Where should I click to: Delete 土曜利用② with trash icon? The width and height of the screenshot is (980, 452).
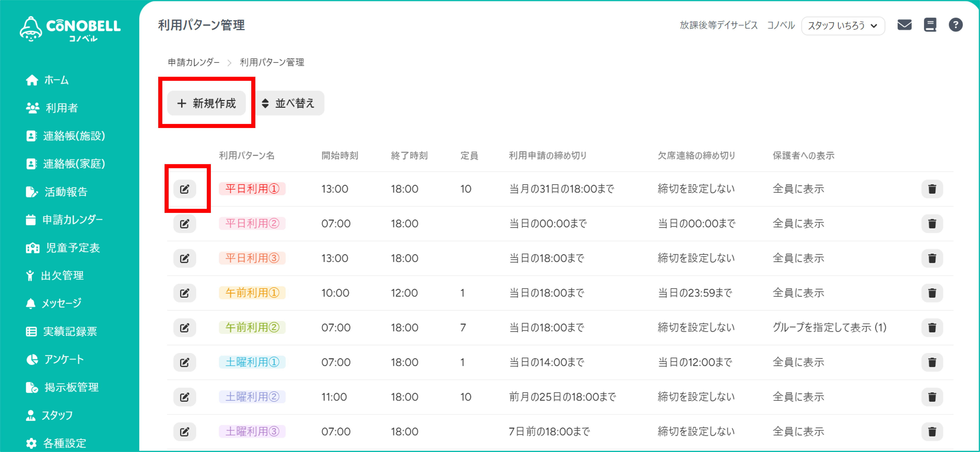(x=932, y=397)
